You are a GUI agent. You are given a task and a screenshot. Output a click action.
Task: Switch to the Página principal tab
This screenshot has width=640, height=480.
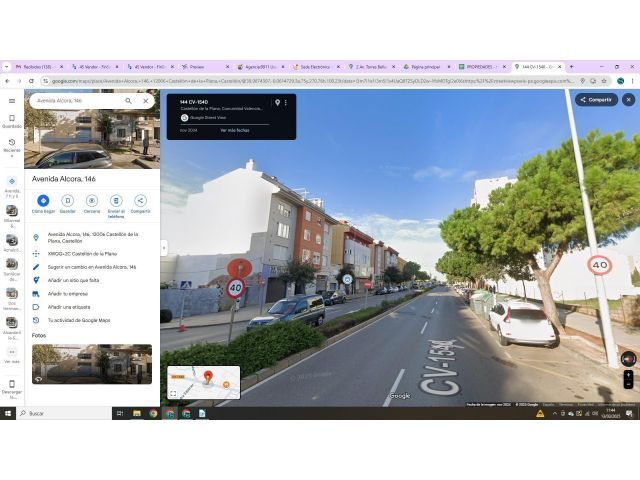[x=426, y=67]
